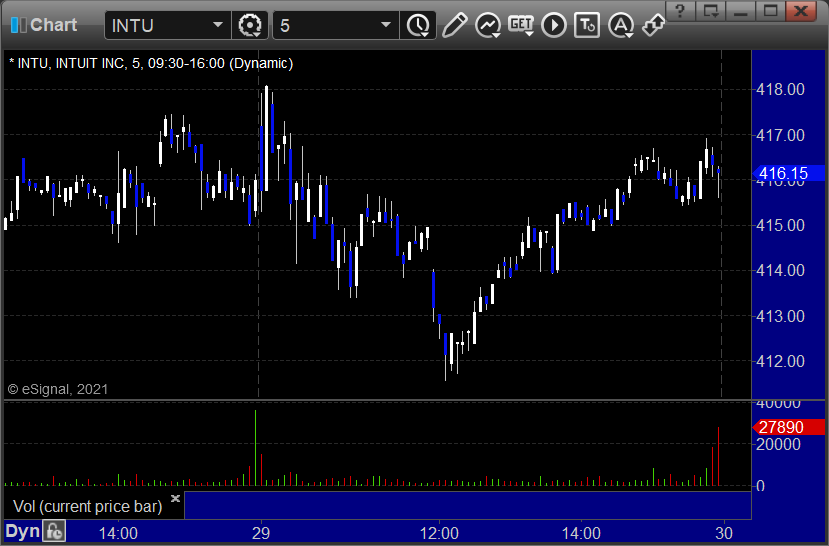Toggle the Fc lock icon

point(54,531)
